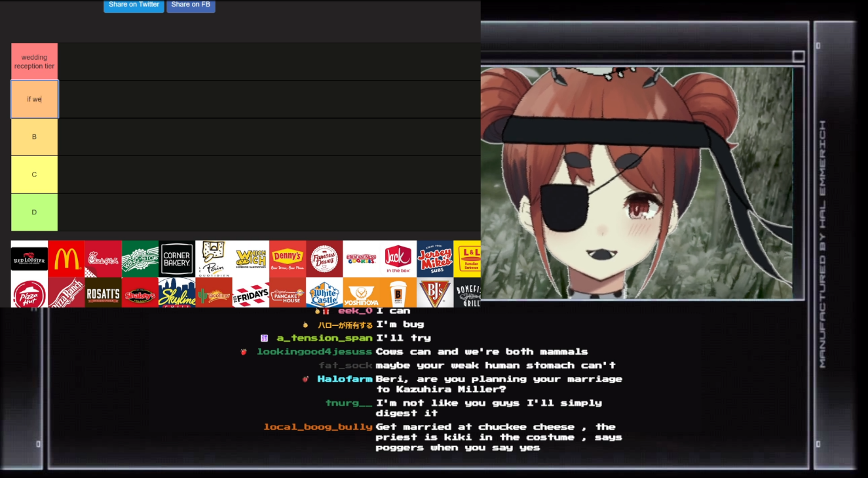Click the message 'I'll try'
The image size is (868, 478).
point(403,338)
